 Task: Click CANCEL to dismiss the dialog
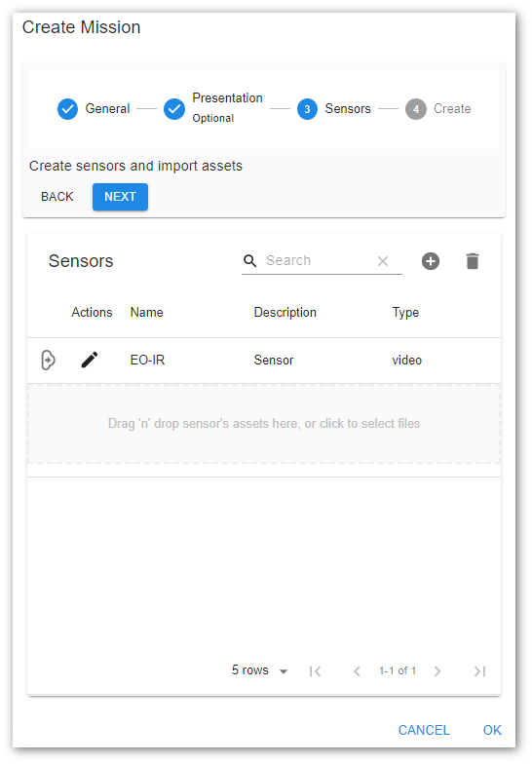(x=424, y=730)
